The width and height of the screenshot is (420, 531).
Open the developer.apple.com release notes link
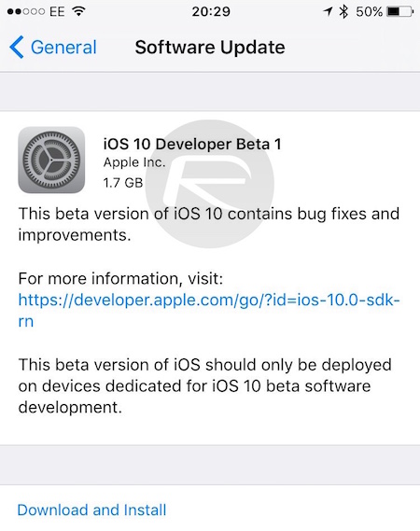[209, 311]
